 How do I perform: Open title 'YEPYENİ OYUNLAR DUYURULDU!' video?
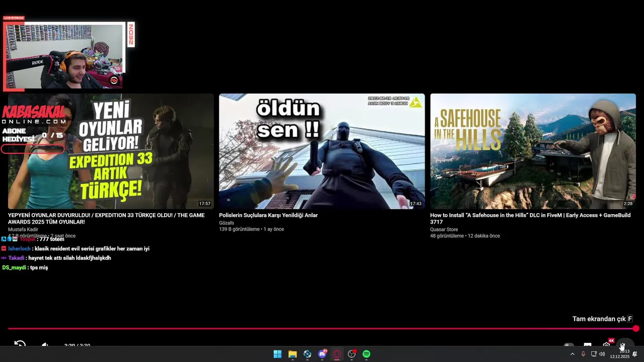(106, 218)
